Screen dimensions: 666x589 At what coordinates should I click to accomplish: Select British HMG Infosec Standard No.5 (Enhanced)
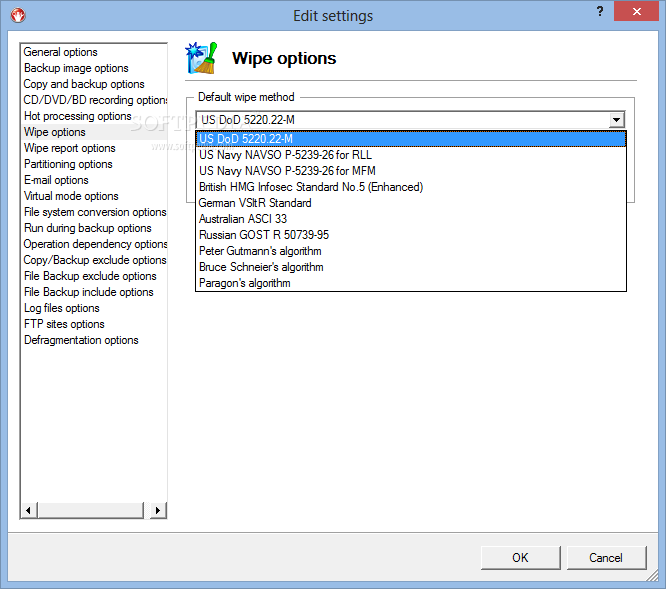point(411,187)
